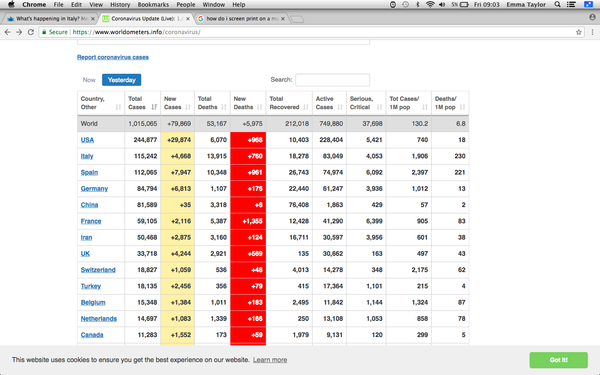Open a new tab with the new tab button
Viewport: 600px width, 375px height.
(297, 19)
